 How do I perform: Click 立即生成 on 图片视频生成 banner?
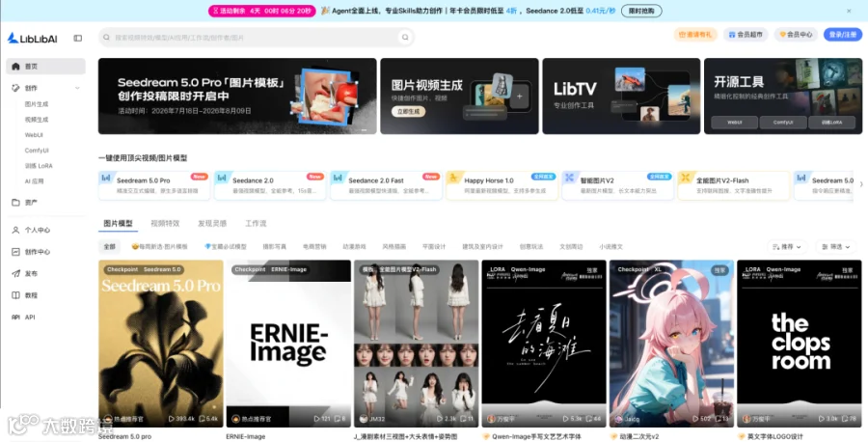pos(409,111)
